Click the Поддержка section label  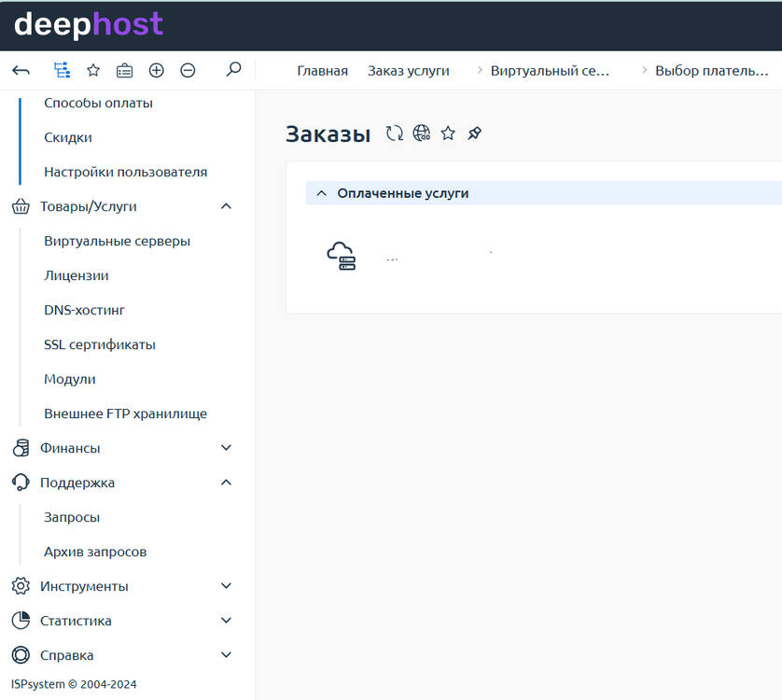coord(77,483)
